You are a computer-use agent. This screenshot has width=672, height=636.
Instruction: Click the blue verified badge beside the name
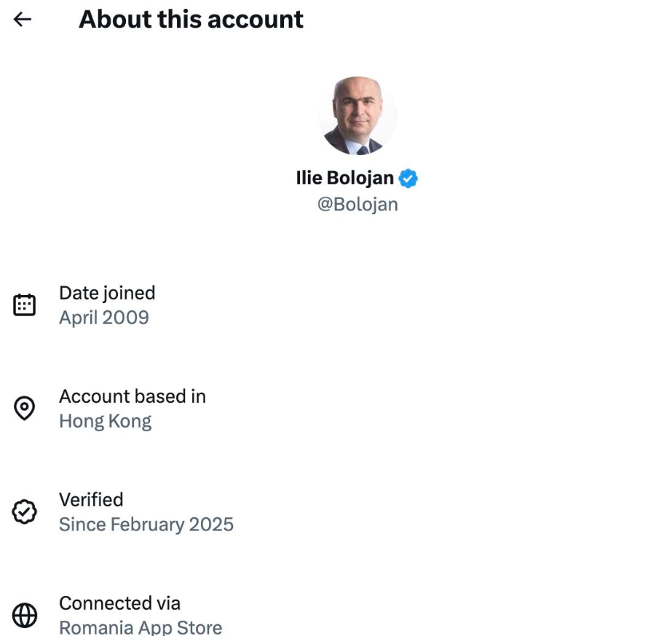point(408,178)
